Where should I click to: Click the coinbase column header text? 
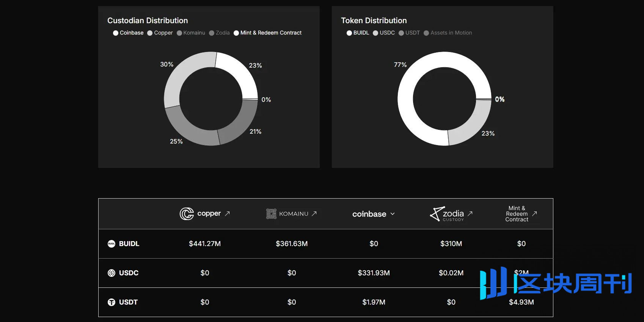tap(369, 214)
